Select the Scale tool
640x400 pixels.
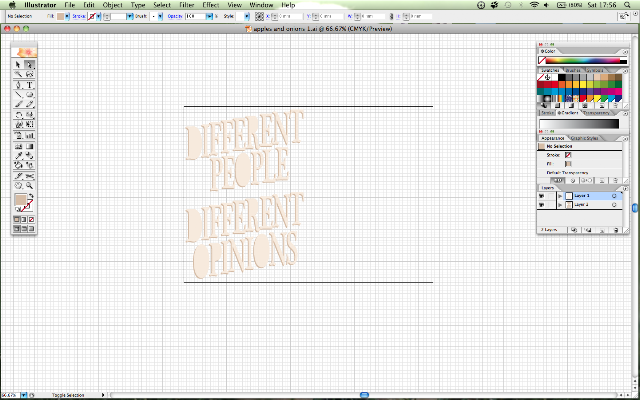29,116
